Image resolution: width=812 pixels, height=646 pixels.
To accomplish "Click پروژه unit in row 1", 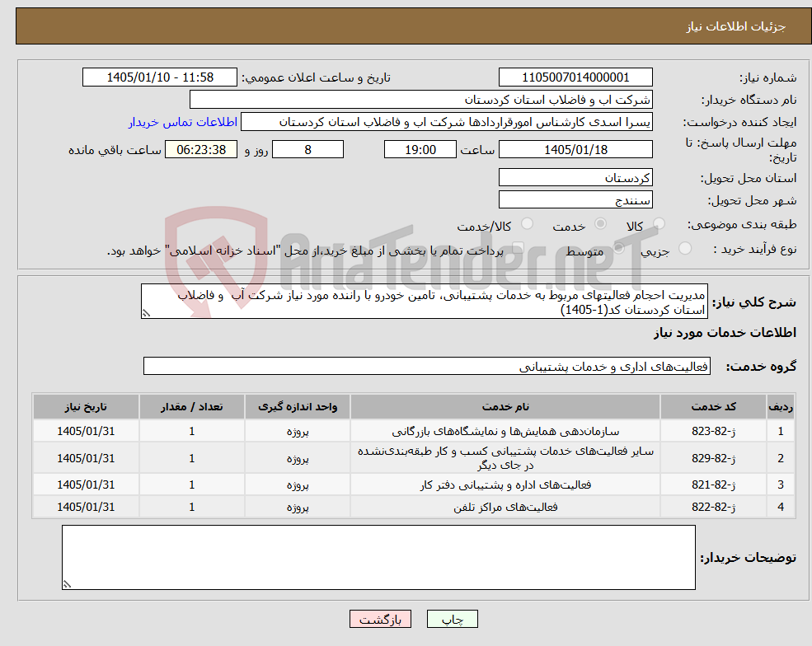I will point(298,431).
